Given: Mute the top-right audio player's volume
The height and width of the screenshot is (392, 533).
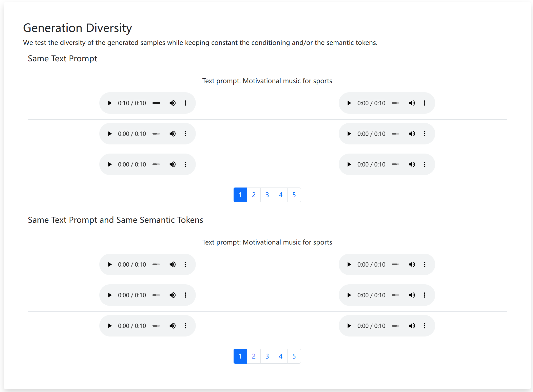Looking at the screenshot, I should [x=412, y=103].
